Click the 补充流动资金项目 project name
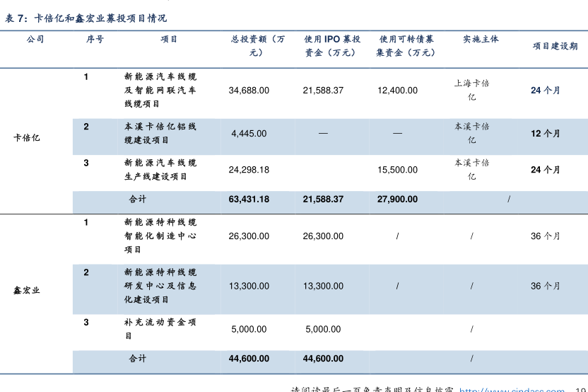588x392 pixels. tap(160, 328)
